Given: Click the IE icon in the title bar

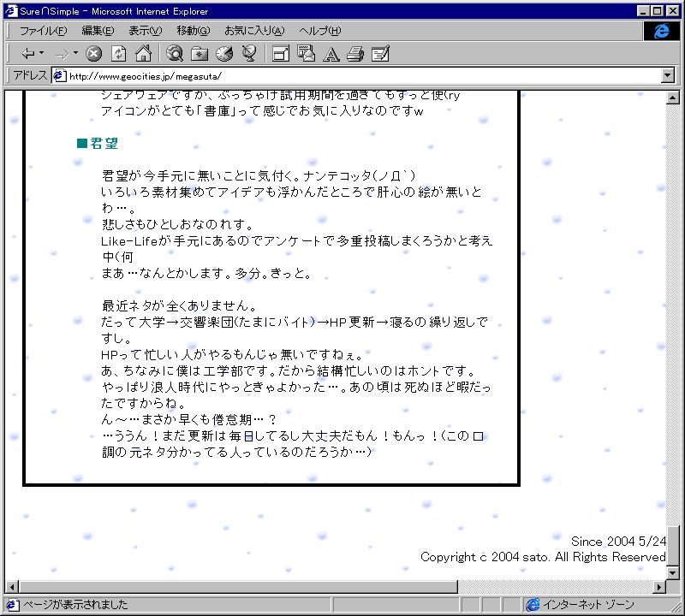Looking at the screenshot, I should click(x=11, y=11).
